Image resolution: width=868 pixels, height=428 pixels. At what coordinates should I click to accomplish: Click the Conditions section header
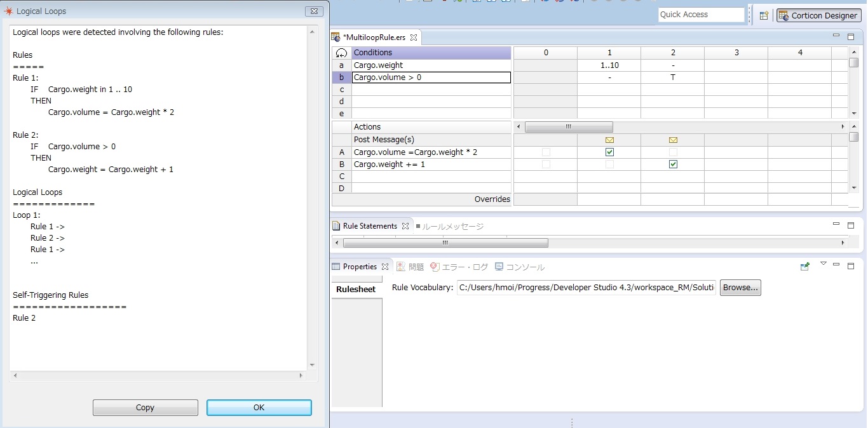coord(431,53)
